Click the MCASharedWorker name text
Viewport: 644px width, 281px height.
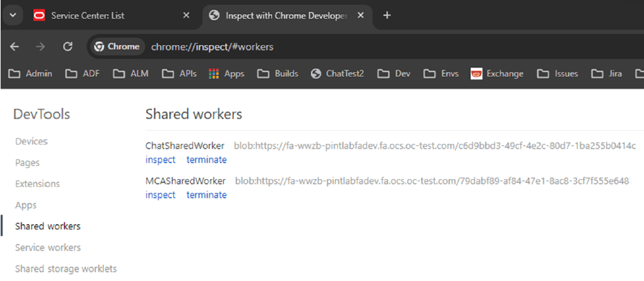[x=185, y=181]
